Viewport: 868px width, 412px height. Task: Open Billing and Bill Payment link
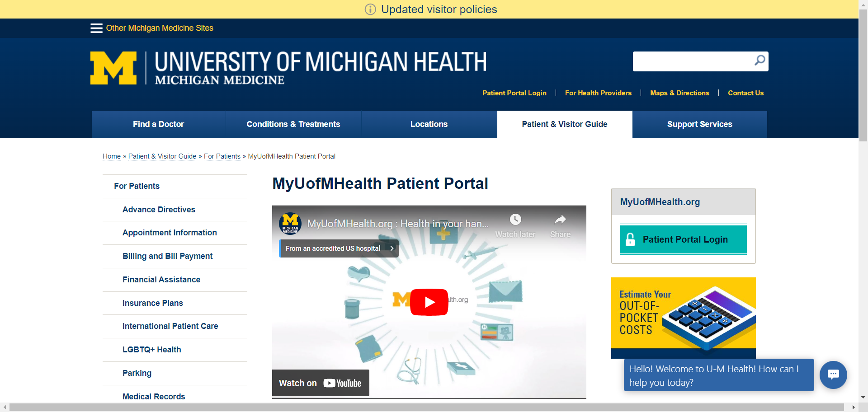click(x=167, y=256)
